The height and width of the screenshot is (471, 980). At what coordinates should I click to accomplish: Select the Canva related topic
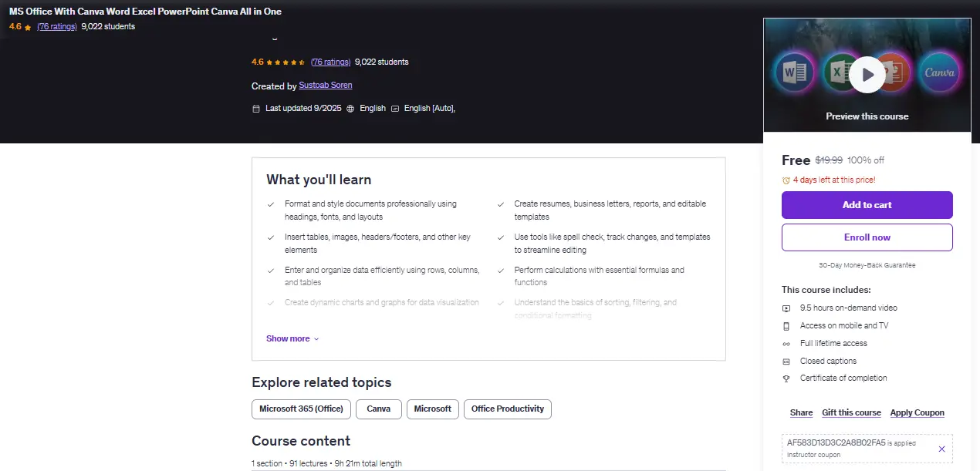379,409
